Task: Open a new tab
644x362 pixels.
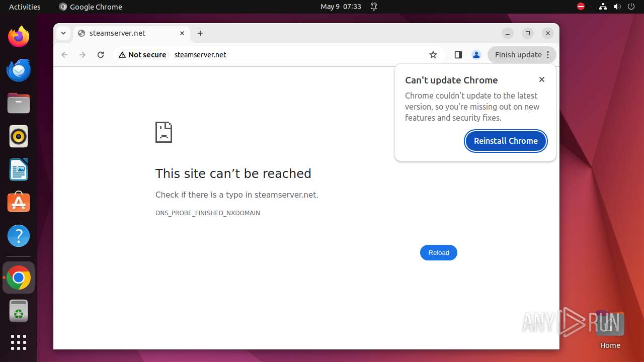Action: 200,33
